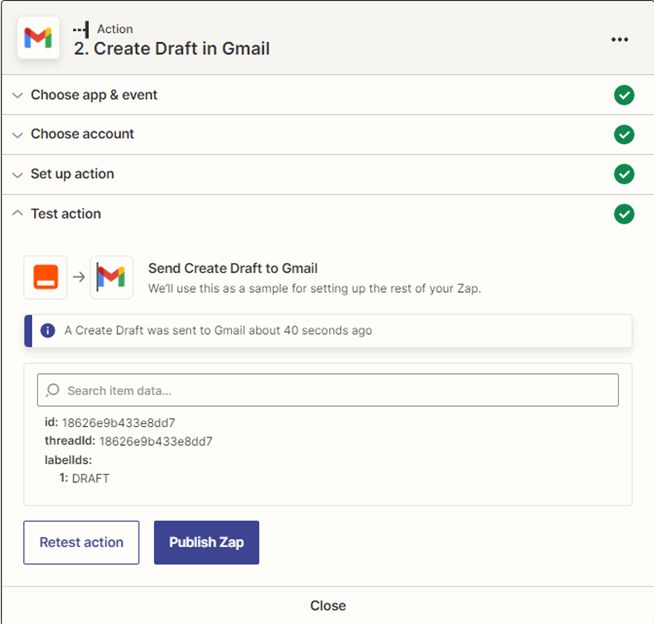Click the message about Create Draft sent 40 seconds ago
The height and width of the screenshot is (624, 654).
pos(218,330)
